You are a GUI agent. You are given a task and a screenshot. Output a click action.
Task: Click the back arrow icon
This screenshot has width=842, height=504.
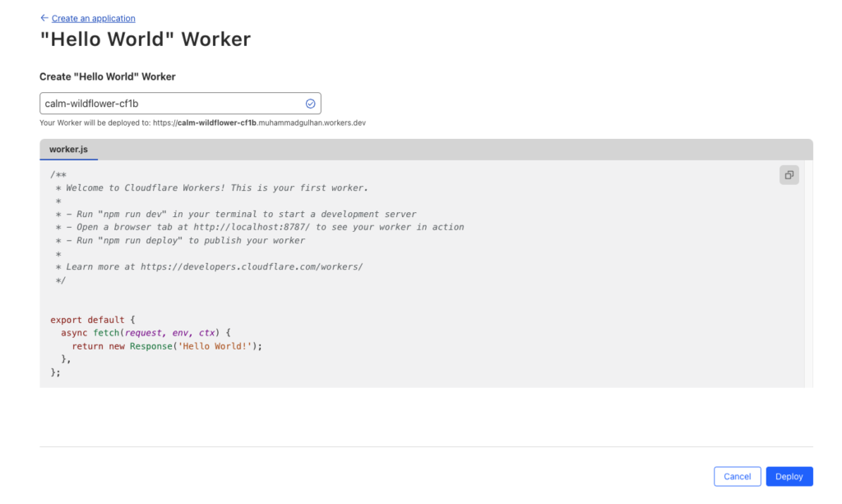point(44,18)
